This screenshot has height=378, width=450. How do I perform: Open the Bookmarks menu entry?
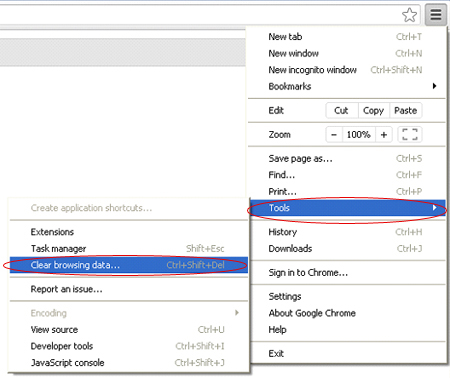click(347, 86)
